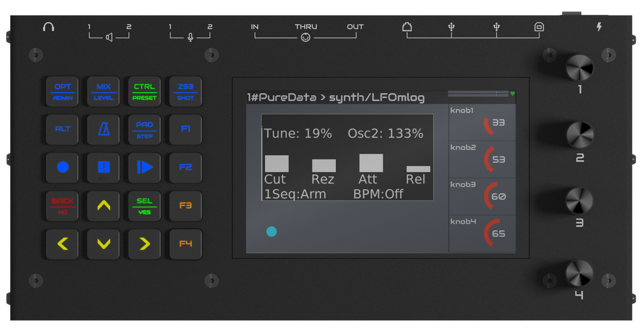
Task: Click the MIX/LEVEL button
Action: click(x=104, y=91)
